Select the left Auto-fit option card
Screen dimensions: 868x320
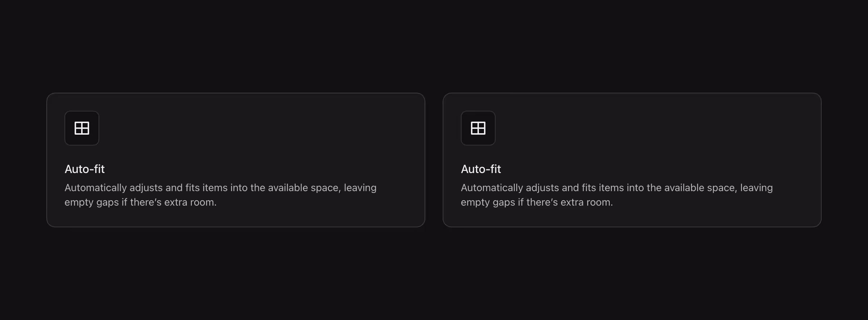tap(235, 159)
